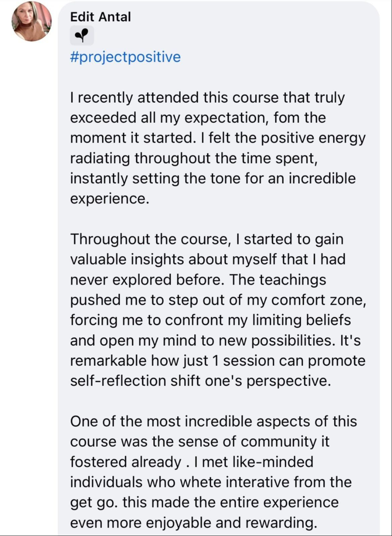Click the final words 'enjoyable and rewarding'
Screen dimensions: 392x536
pos(231,523)
